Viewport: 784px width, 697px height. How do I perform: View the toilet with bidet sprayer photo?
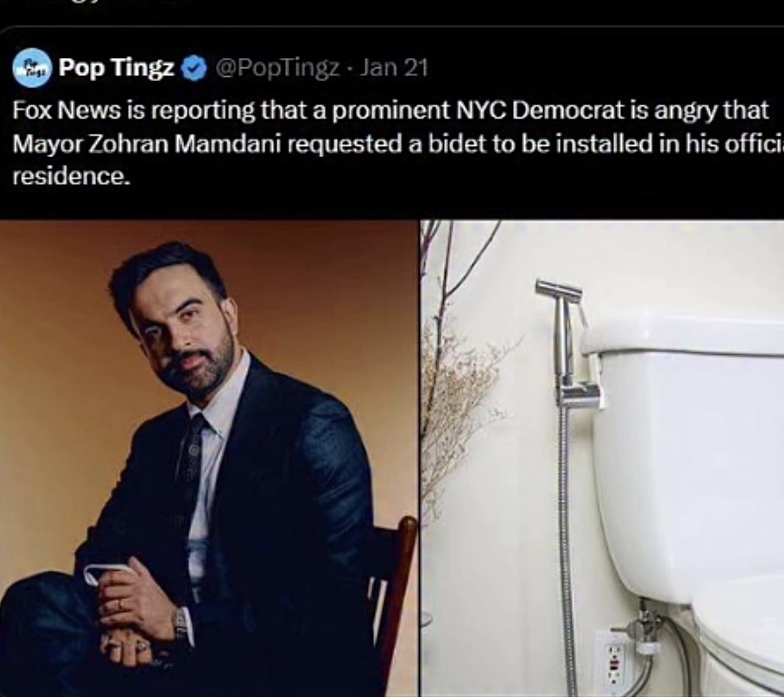click(602, 458)
